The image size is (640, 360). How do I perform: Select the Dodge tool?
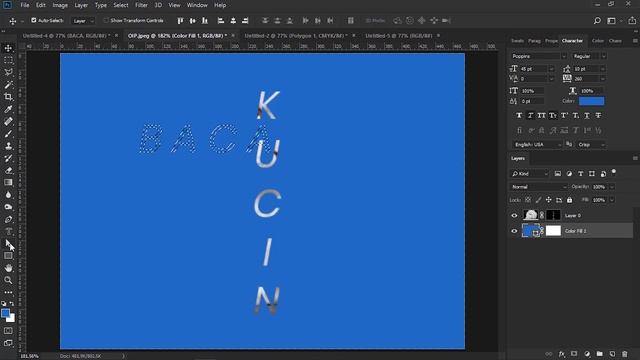pyautogui.click(x=8, y=207)
